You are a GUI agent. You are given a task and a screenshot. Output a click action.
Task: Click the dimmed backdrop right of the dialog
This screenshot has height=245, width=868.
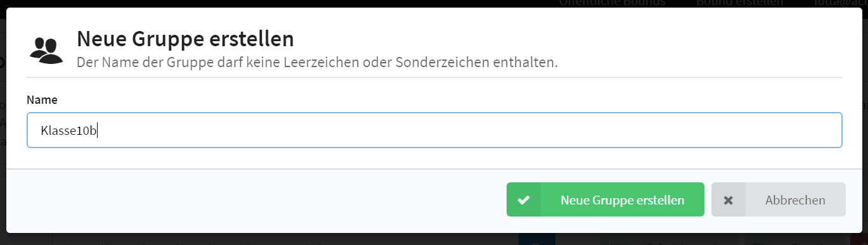coord(865,158)
